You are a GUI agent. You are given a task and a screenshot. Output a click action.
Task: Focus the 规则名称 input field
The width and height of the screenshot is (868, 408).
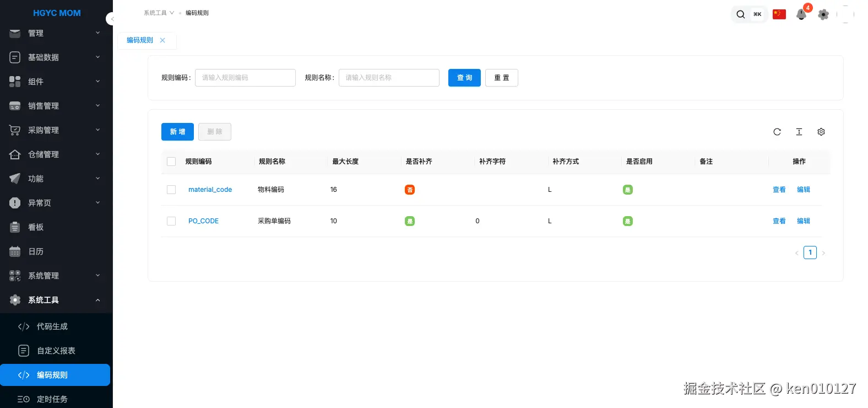(x=389, y=78)
